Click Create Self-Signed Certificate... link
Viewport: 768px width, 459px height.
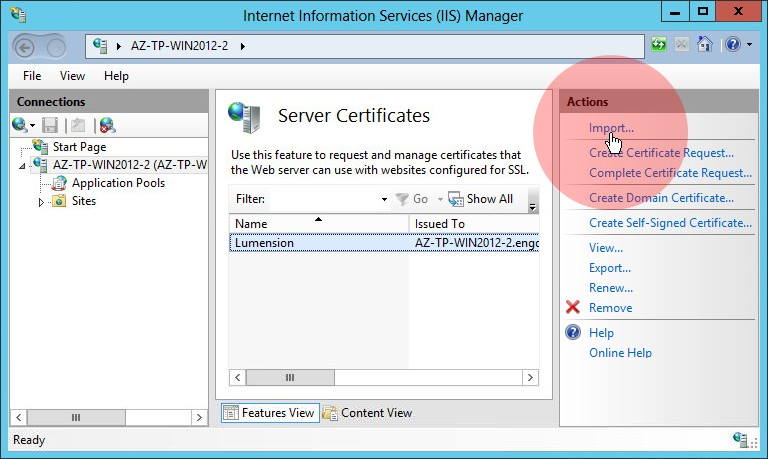tap(670, 223)
